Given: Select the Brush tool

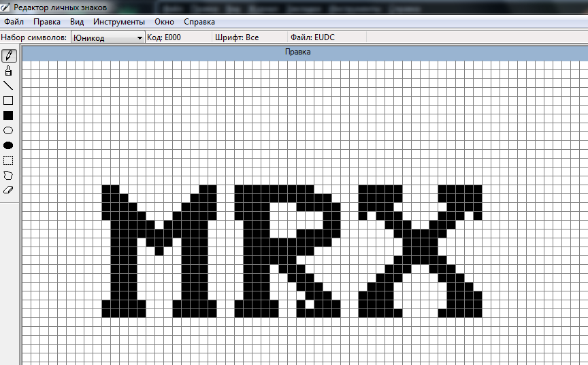Looking at the screenshot, I should tap(9, 71).
